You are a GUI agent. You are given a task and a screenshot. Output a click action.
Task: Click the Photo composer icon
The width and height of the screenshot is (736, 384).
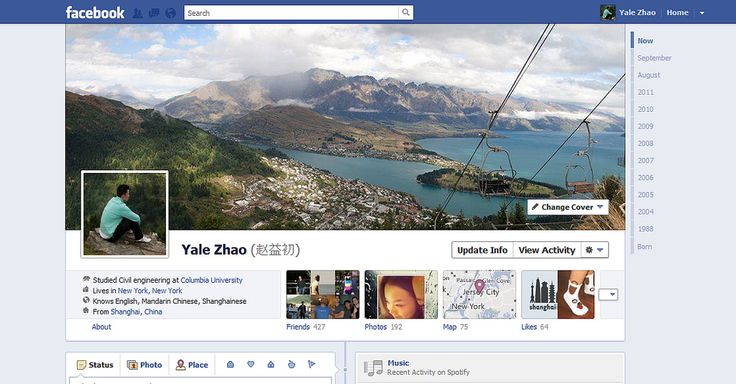coord(132,365)
